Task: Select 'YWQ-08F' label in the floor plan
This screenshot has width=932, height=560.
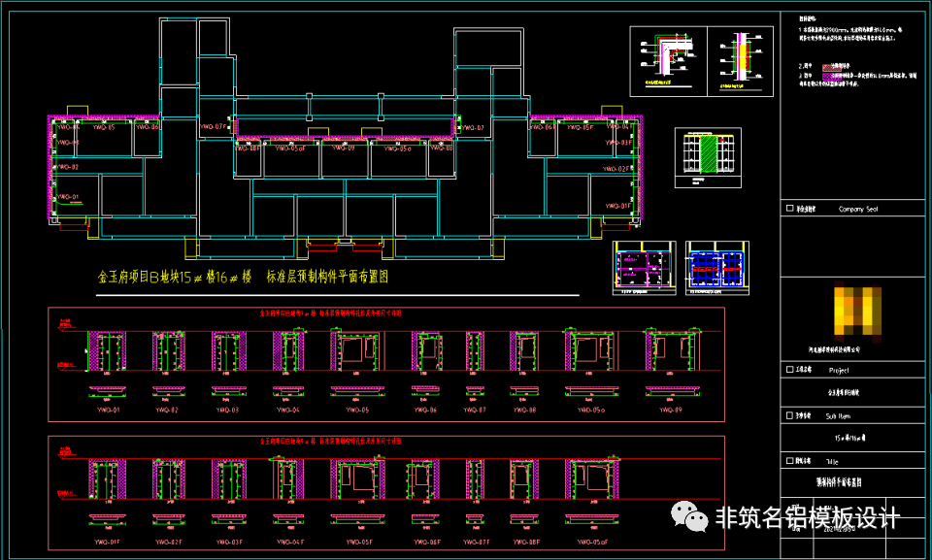Action: click(248, 148)
